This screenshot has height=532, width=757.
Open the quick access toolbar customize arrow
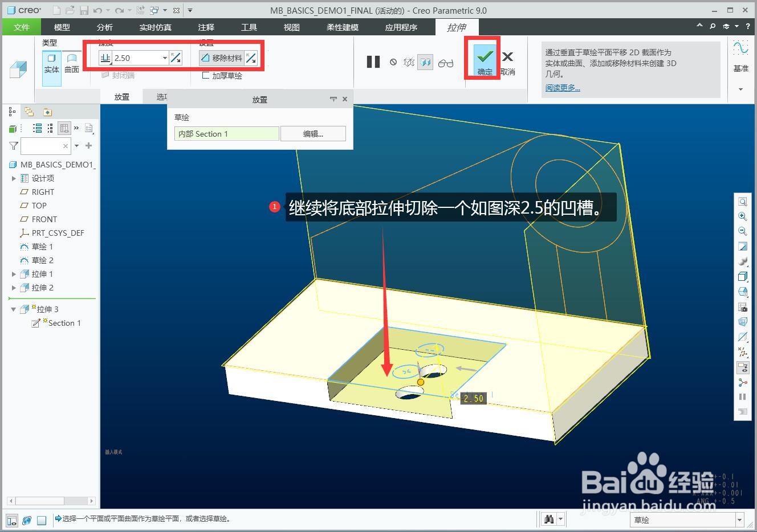click(x=190, y=10)
